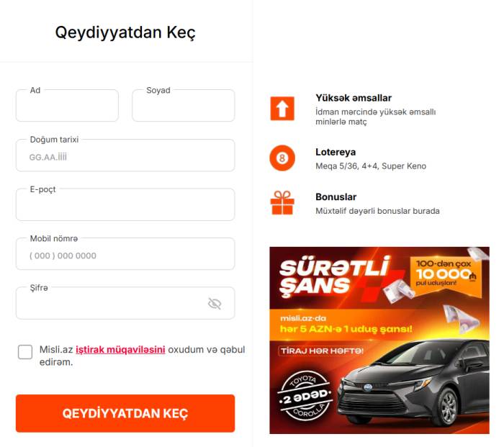
Task: Check the iştirak müqaviləsi agreement checkbox
Action: (25, 352)
